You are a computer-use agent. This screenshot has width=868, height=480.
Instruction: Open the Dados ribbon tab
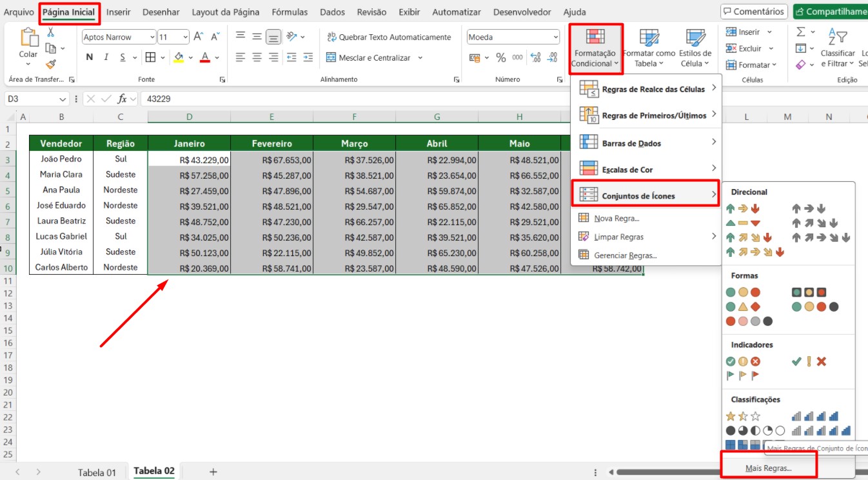[332, 12]
